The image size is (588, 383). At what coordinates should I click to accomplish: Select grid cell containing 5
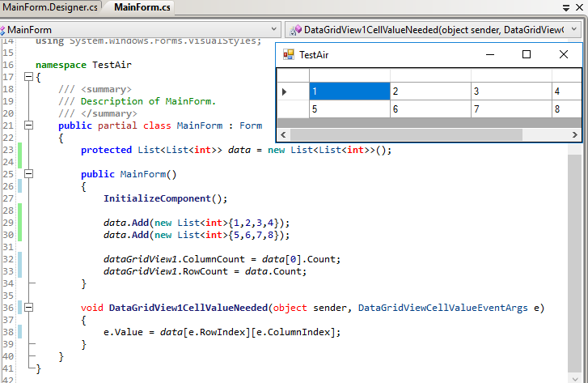point(349,109)
